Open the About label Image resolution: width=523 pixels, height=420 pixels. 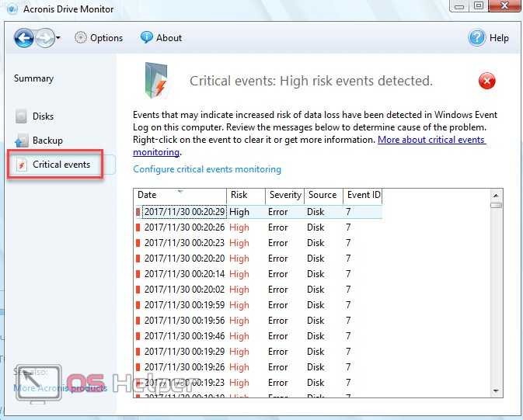point(169,38)
